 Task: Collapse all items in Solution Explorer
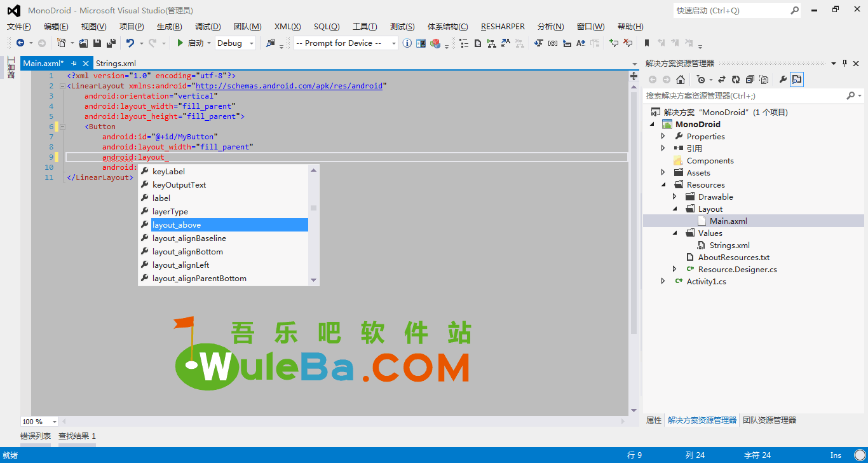tap(750, 79)
